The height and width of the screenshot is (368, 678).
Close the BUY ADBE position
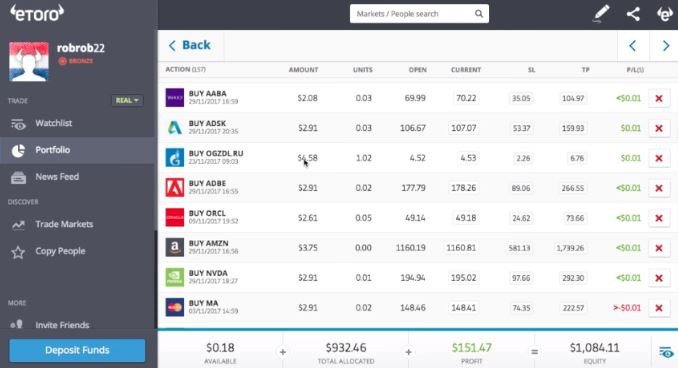tap(659, 188)
